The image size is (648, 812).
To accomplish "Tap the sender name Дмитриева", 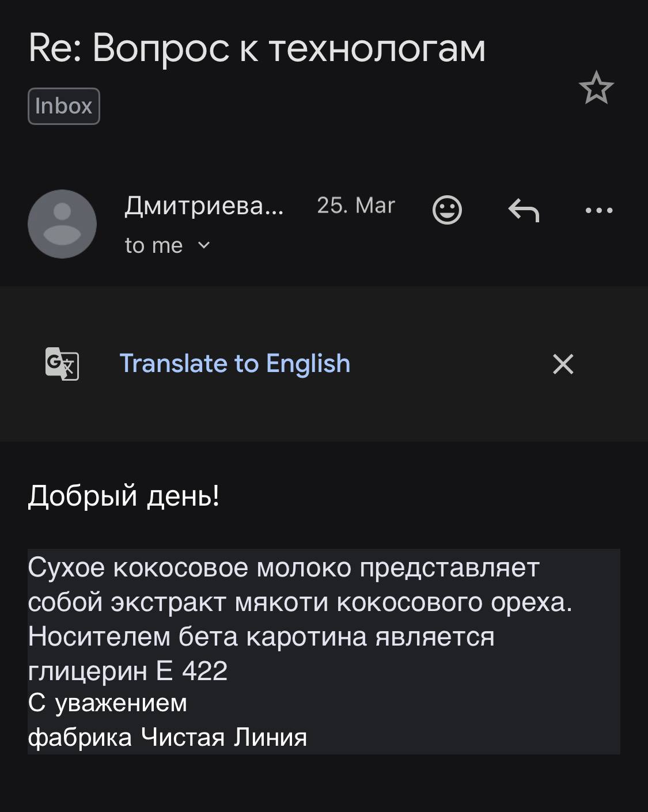I will tap(204, 206).
